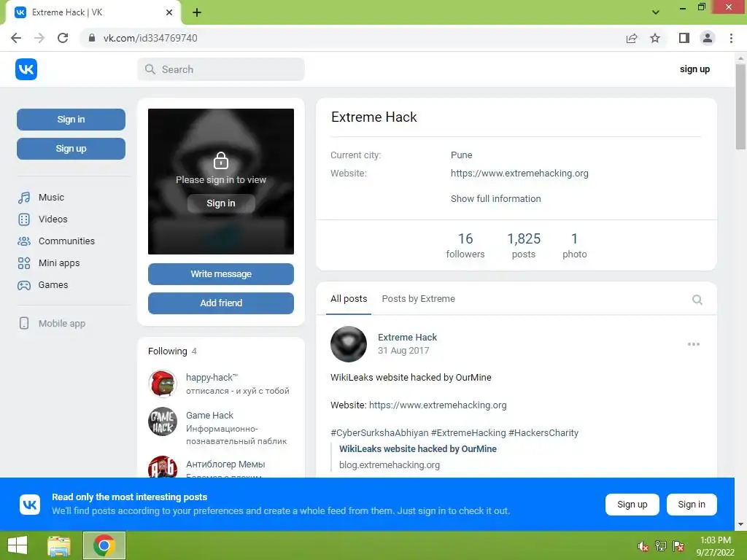The image size is (747, 560).
Task: Click #CyberSurkshaAbhiyan hashtag
Action: pyautogui.click(x=379, y=433)
